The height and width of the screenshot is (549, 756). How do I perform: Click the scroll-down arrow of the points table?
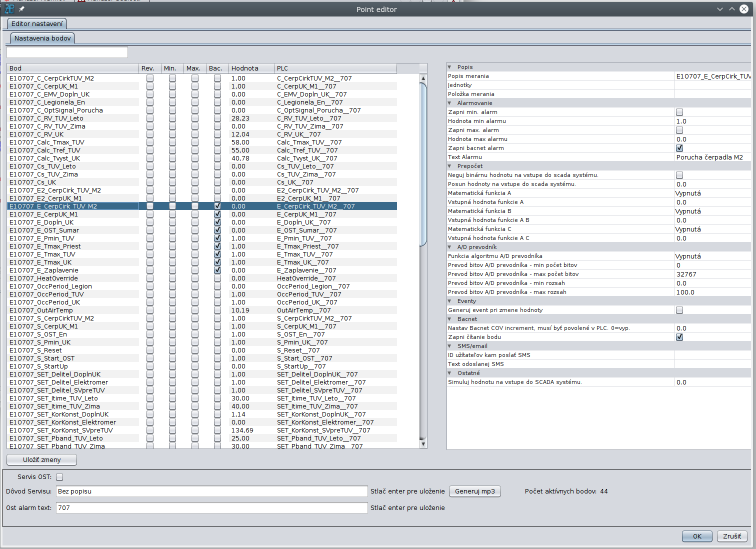click(423, 443)
